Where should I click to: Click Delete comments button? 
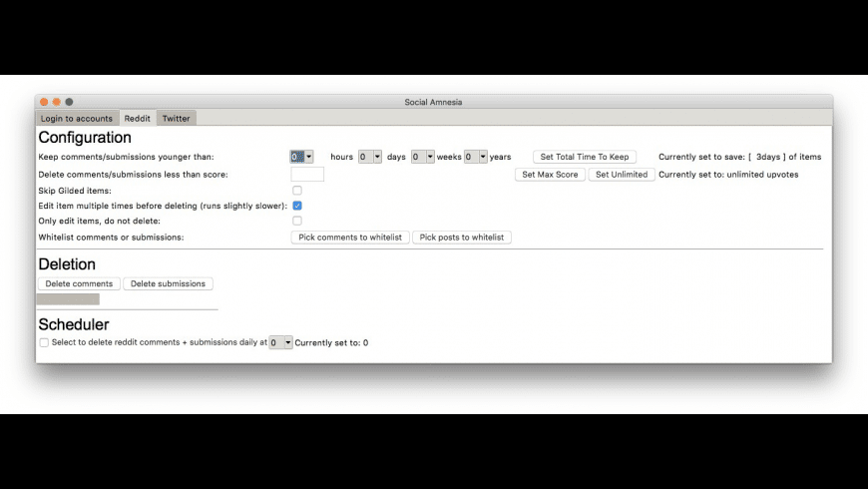pos(79,283)
